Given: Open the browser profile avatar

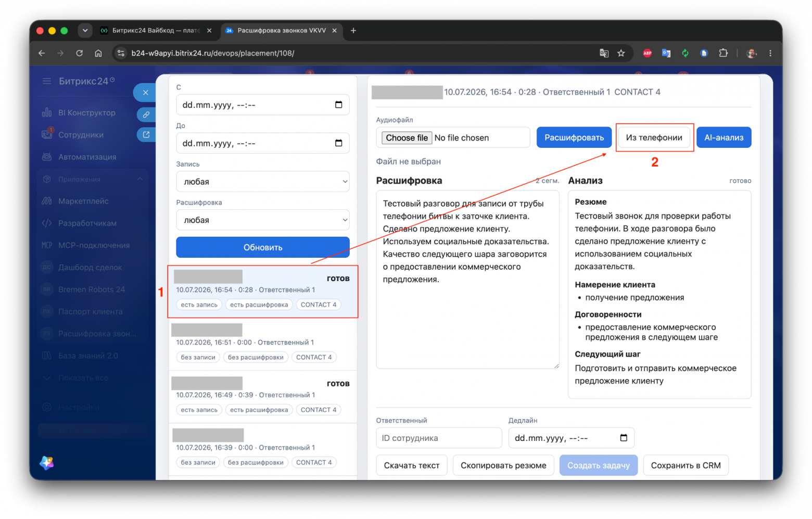Looking at the screenshot, I should [x=751, y=53].
